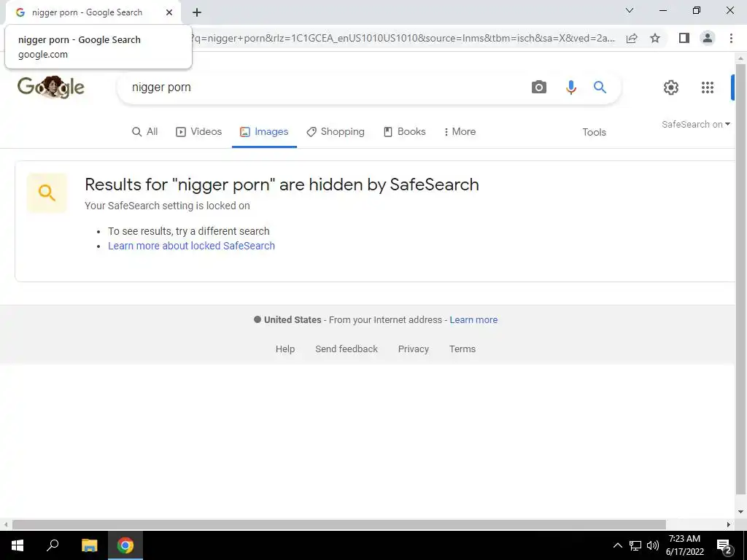Click the Chrome address bar URL
747x560 pixels.
[403, 39]
